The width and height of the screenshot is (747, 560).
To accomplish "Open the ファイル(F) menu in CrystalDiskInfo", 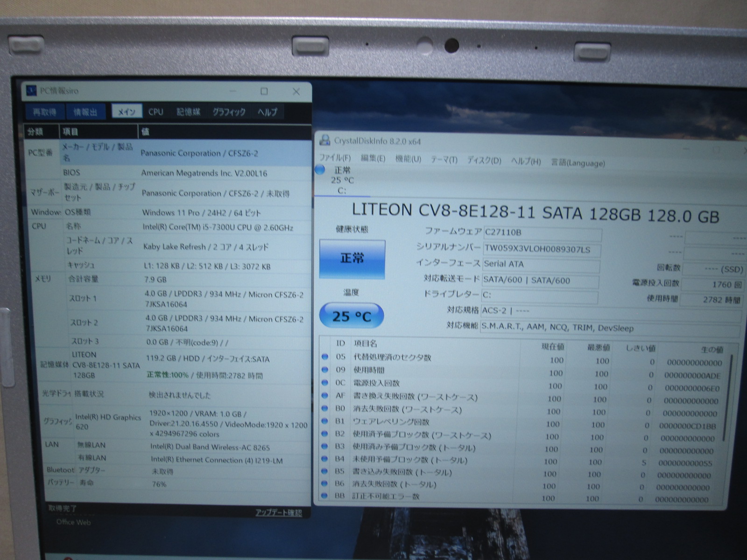I will [335, 158].
